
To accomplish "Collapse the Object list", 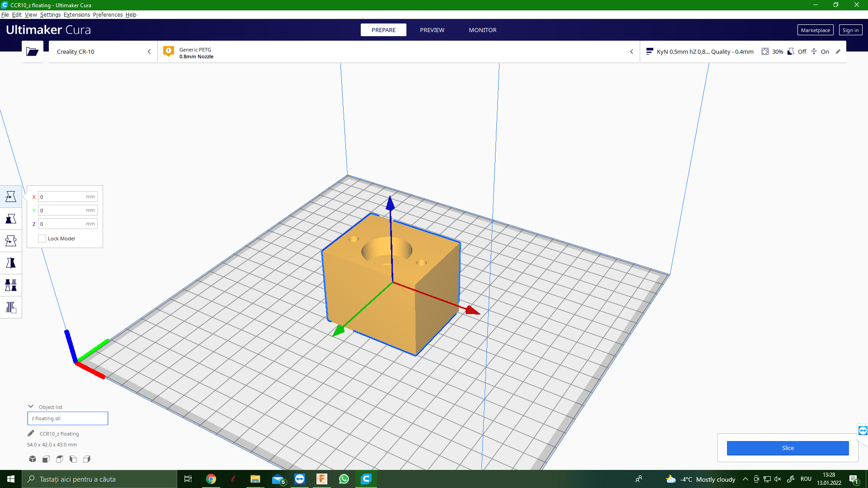I will click(x=31, y=407).
